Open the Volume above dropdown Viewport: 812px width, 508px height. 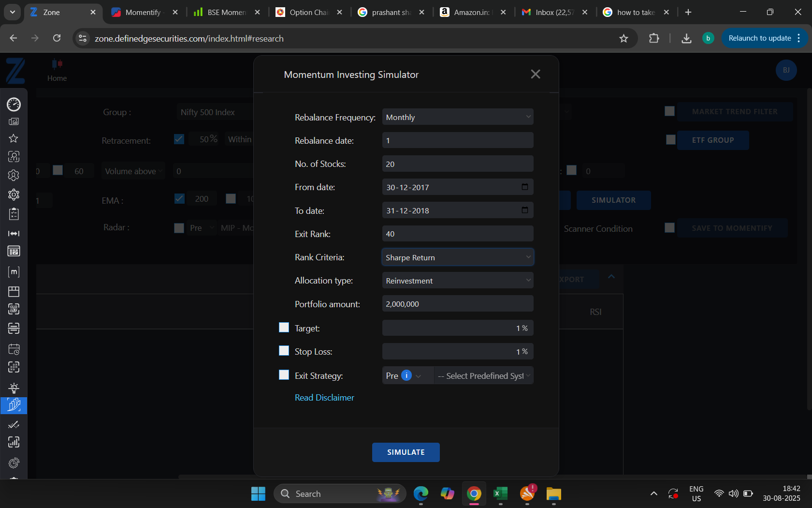(133, 171)
